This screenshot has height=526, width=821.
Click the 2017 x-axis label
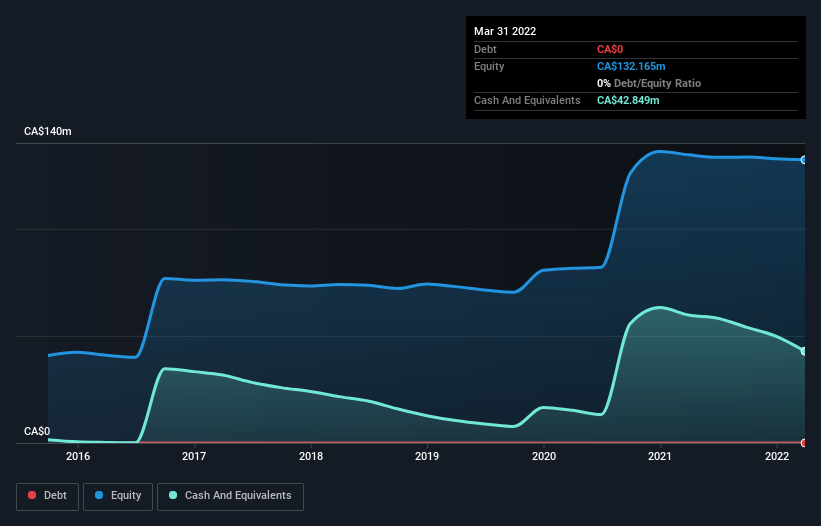[x=194, y=456]
